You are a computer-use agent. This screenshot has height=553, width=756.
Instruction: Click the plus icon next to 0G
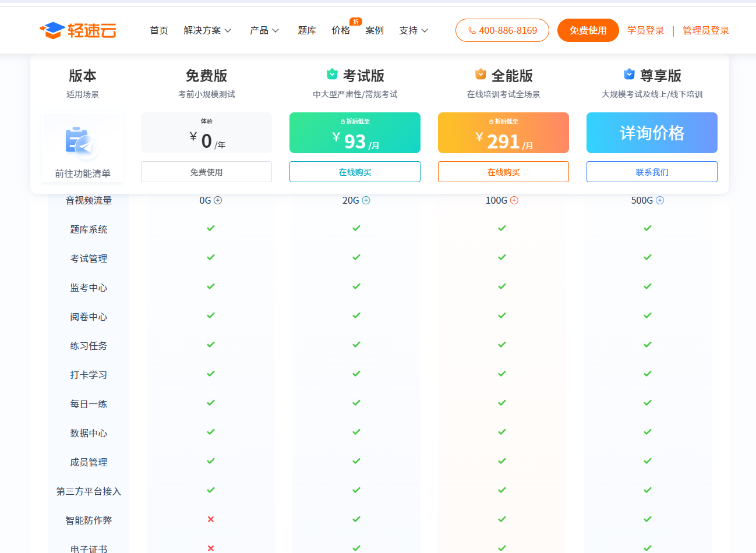[x=218, y=200]
